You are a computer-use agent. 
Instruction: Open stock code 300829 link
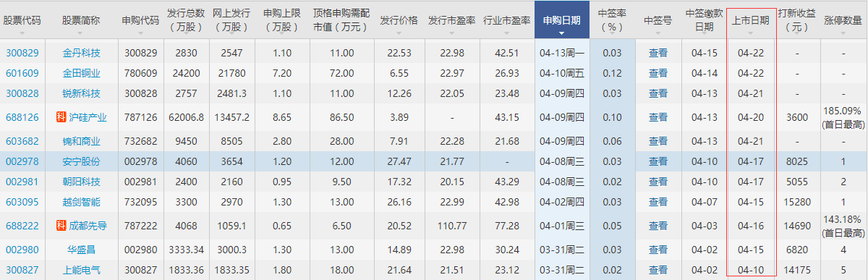pyautogui.click(x=22, y=53)
